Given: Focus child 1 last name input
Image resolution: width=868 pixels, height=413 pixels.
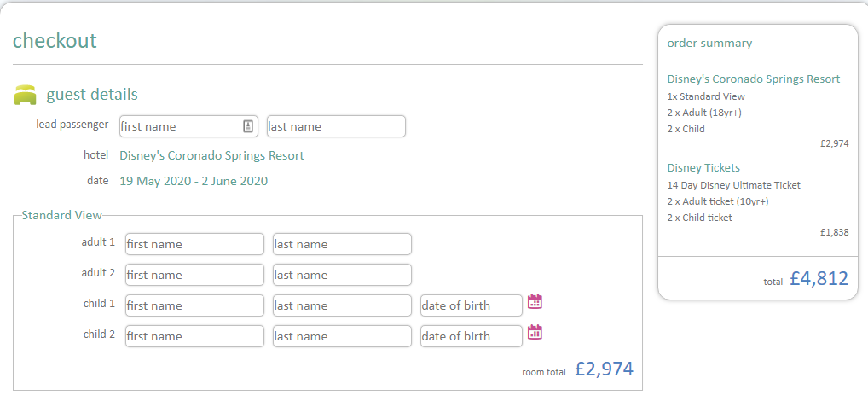Looking at the screenshot, I should tap(342, 305).
